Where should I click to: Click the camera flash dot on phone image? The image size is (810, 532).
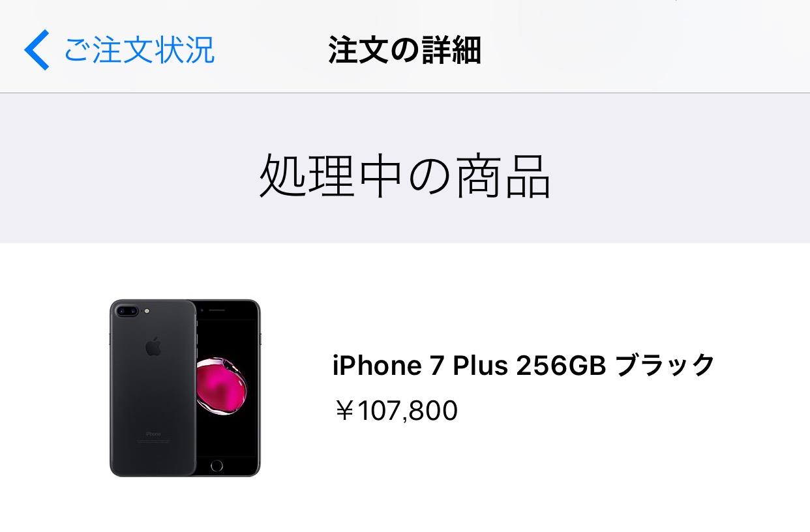point(148,311)
